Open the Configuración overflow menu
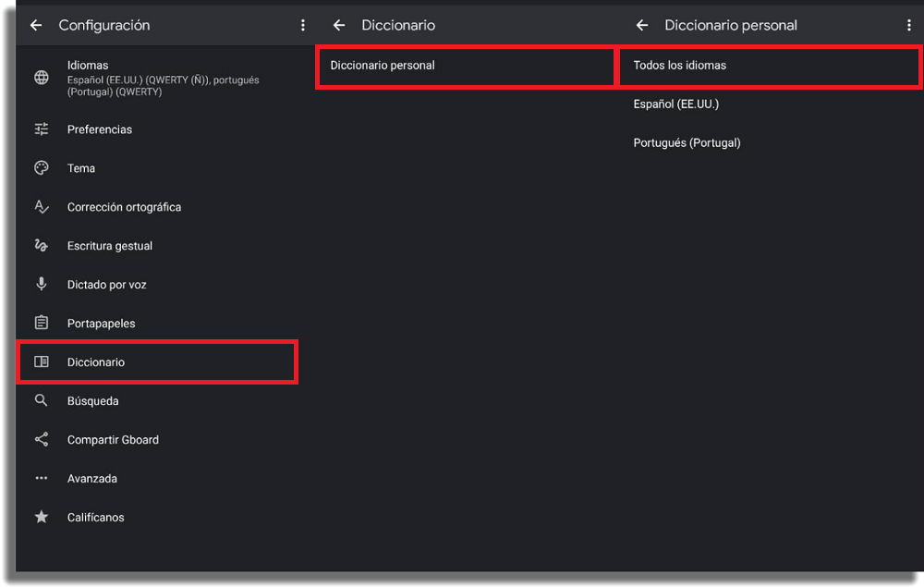 [x=303, y=25]
